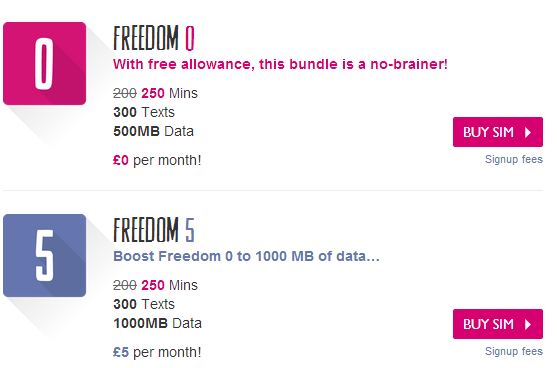Select the FREEDOM 0 heading

(154, 38)
